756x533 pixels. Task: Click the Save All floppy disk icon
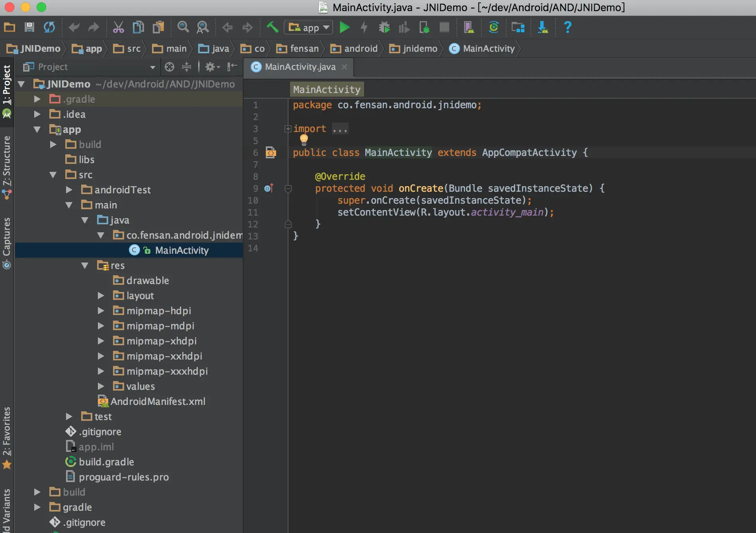point(29,27)
